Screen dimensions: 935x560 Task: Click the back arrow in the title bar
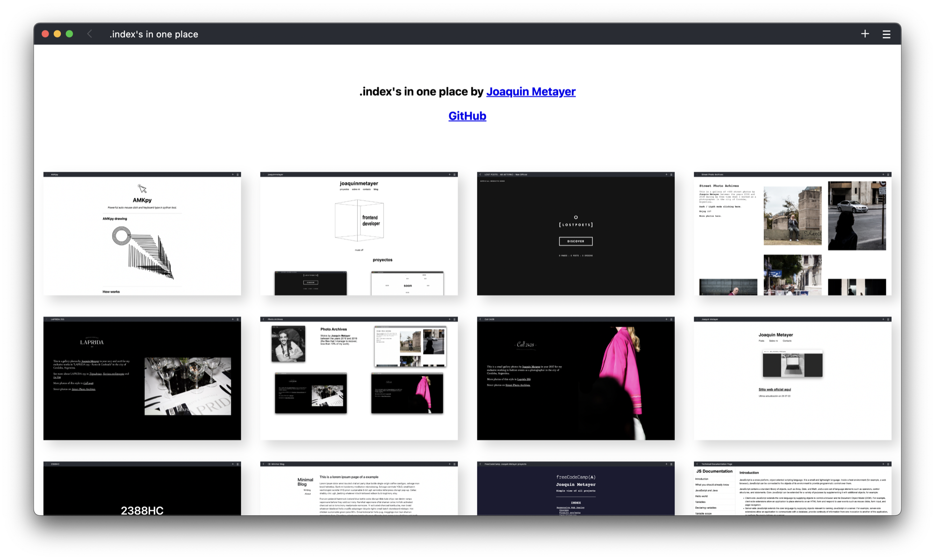90,34
